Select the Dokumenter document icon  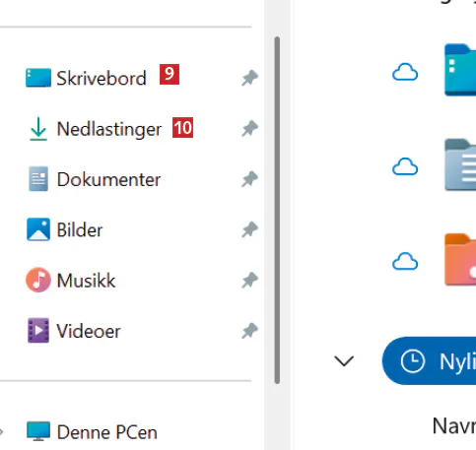point(38,179)
